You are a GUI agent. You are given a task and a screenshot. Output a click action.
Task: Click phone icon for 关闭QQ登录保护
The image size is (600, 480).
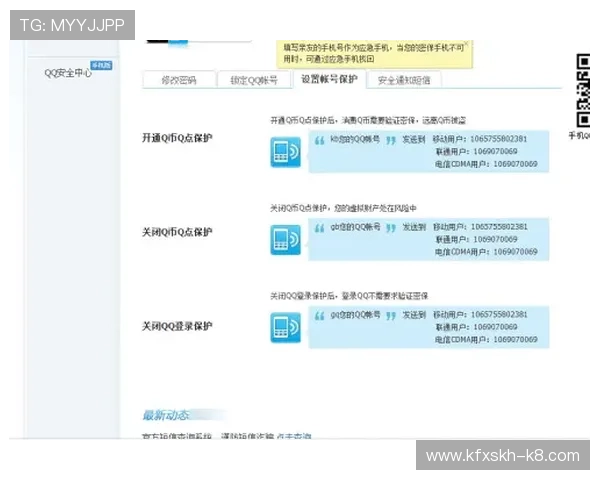point(286,328)
